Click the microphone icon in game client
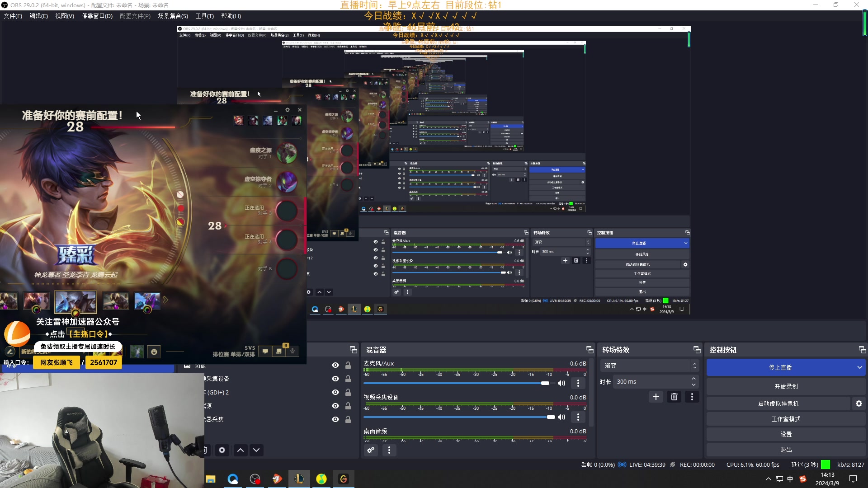The image size is (868, 488). [292, 351]
